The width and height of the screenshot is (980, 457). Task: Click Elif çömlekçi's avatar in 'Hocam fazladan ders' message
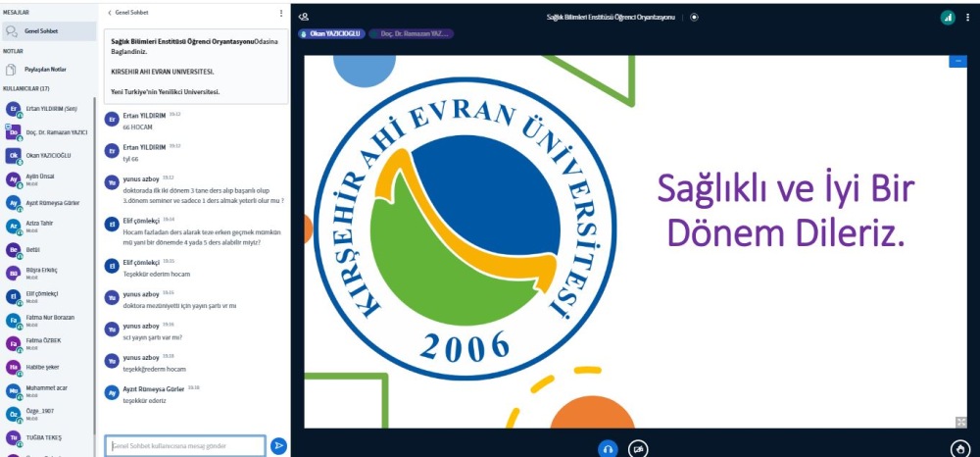coord(112,225)
